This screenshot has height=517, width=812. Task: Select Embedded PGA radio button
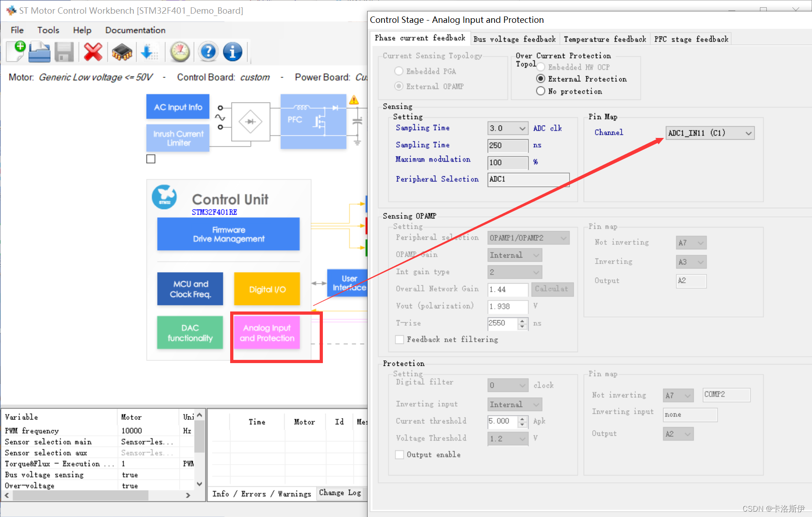(399, 71)
